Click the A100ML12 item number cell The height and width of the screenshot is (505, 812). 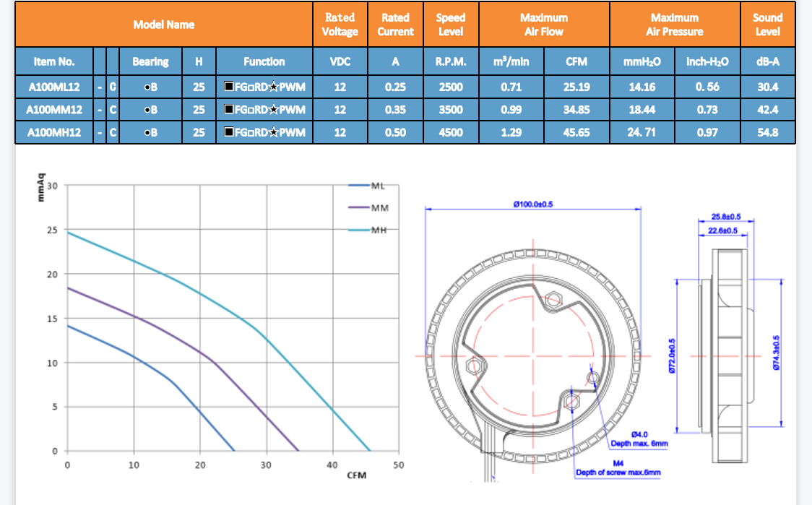pos(54,87)
